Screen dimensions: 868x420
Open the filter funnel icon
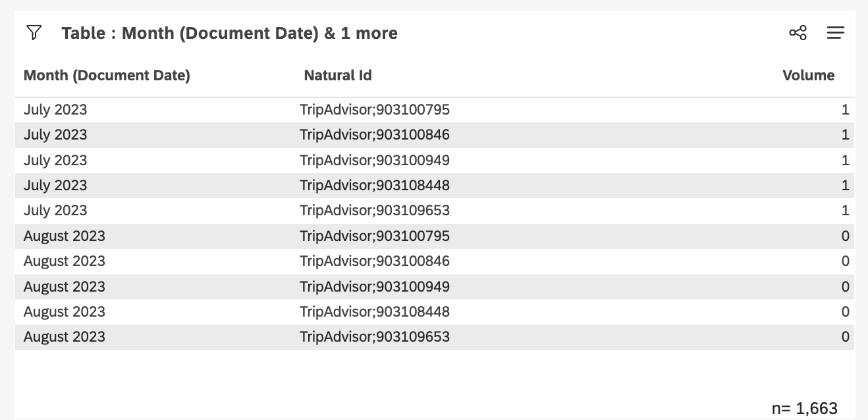tap(32, 32)
